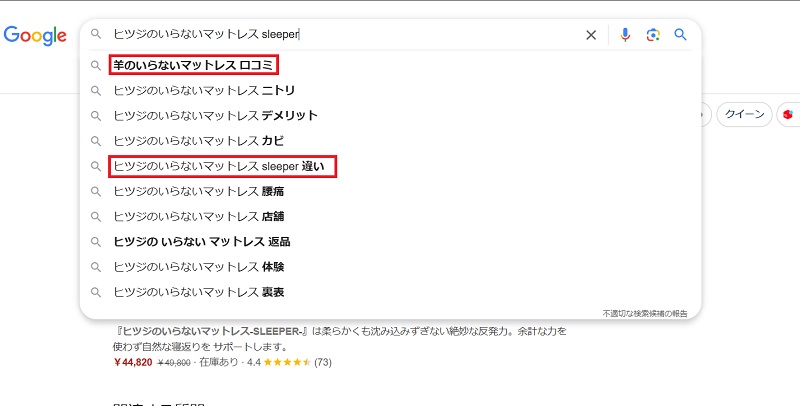Click the Google logo

35,36
